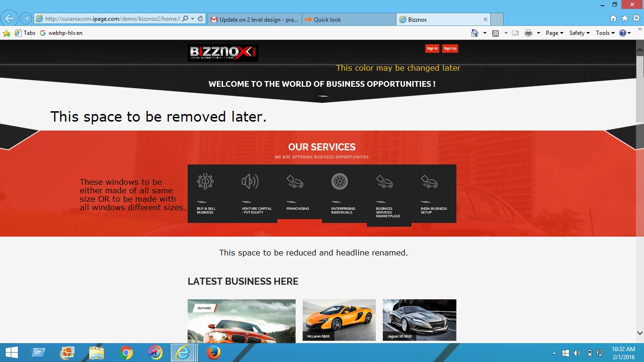The height and width of the screenshot is (362, 644).
Task: Open the McLaren 650S car thumbnail
Action: [x=339, y=320]
